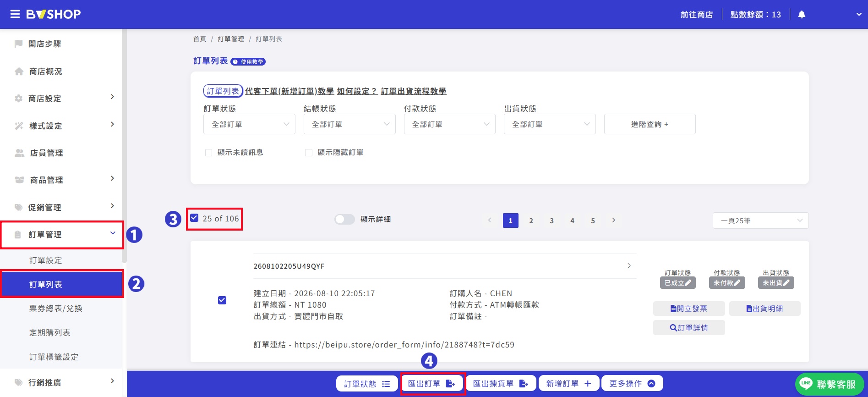Open the 一頁25筆 page size dropdown
This screenshot has width=868, height=397.
pos(761,221)
